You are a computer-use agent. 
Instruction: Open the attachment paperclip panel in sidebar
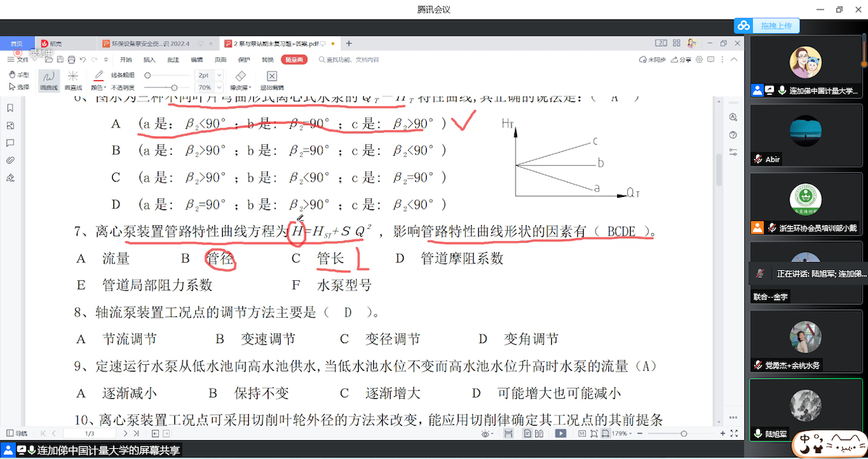10,160
